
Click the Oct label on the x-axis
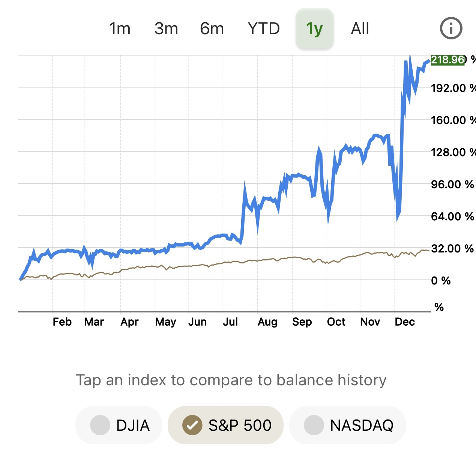coord(336,322)
